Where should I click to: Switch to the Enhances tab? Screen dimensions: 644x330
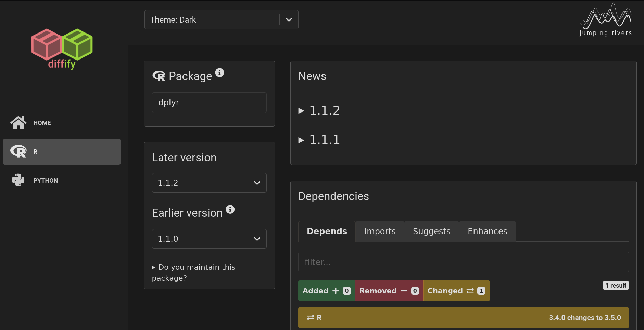click(488, 232)
